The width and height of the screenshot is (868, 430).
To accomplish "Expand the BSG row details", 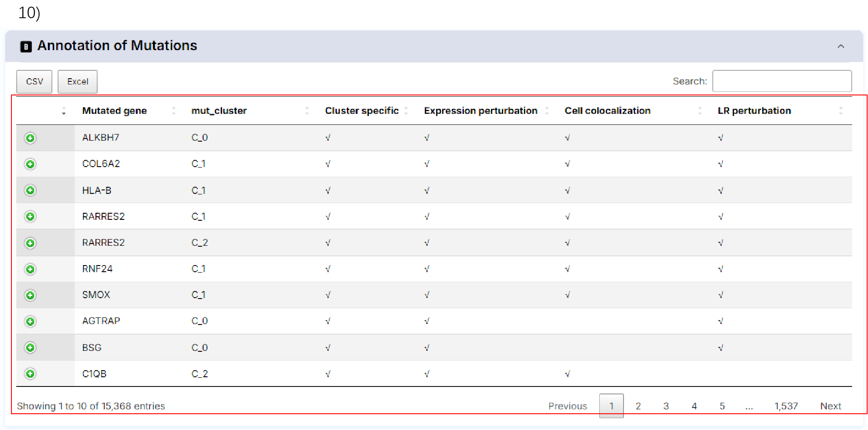I will tap(30, 348).
